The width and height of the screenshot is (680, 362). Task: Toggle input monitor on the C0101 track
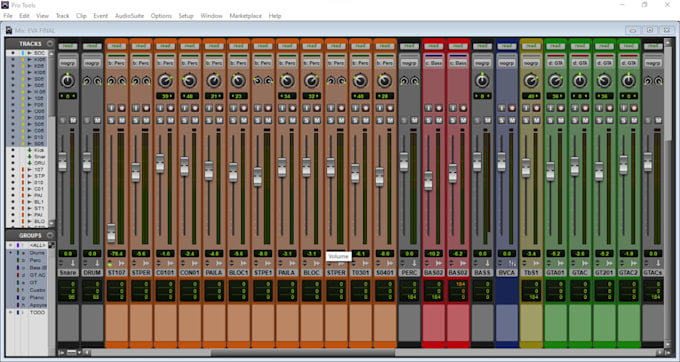click(160, 108)
